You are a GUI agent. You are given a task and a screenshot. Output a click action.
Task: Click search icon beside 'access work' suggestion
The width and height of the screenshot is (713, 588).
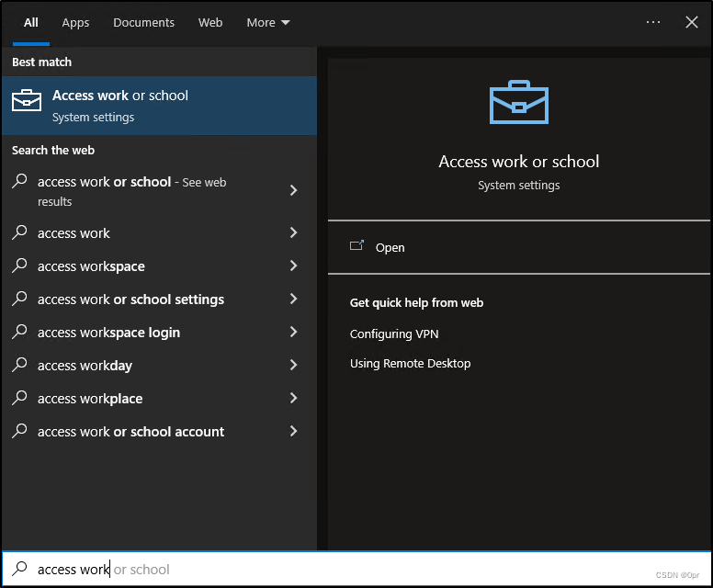[x=19, y=232]
